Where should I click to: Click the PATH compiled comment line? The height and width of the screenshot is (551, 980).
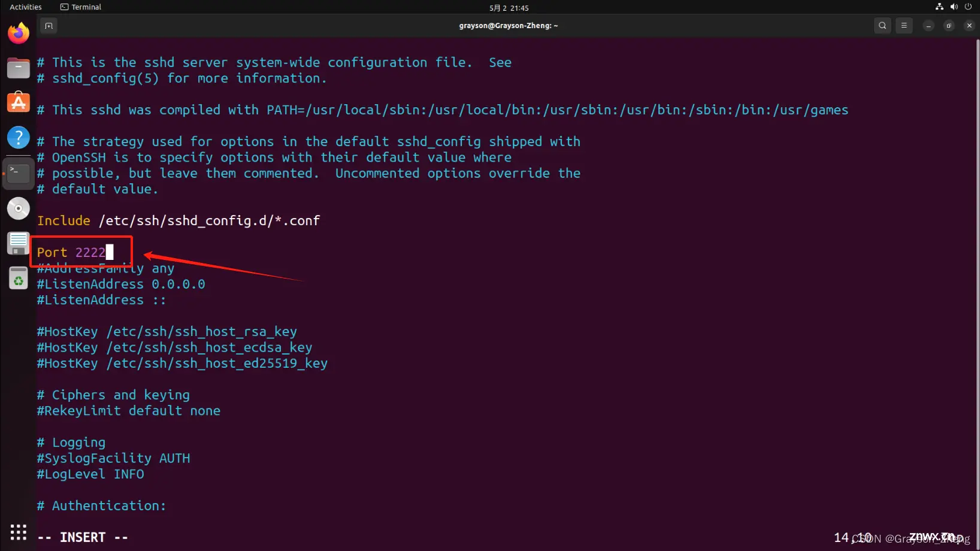point(443,110)
